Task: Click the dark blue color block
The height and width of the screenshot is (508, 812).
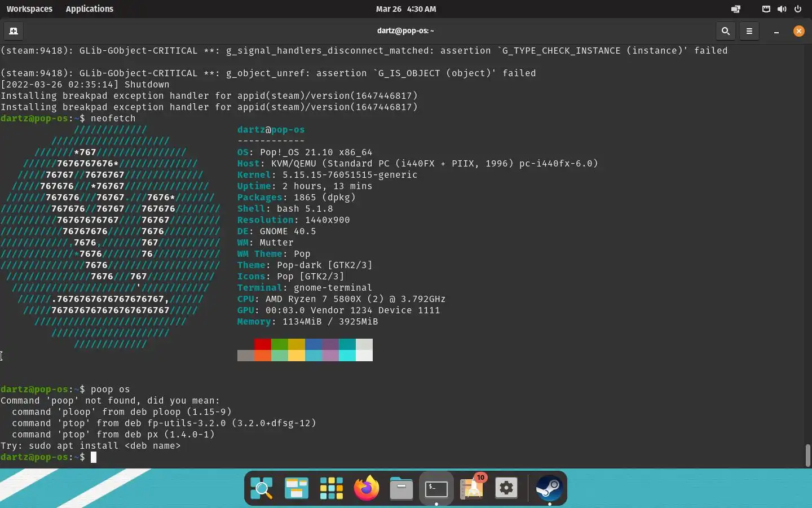Action: (x=314, y=344)
